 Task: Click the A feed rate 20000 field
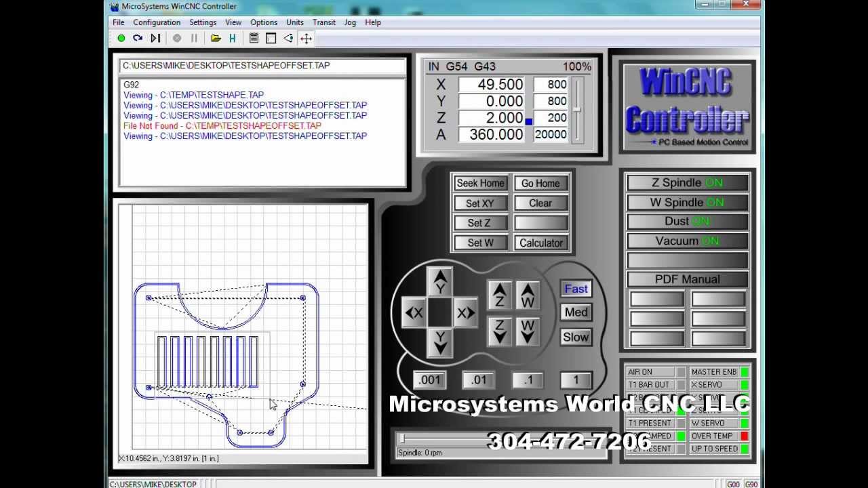(x=551, y=134)
